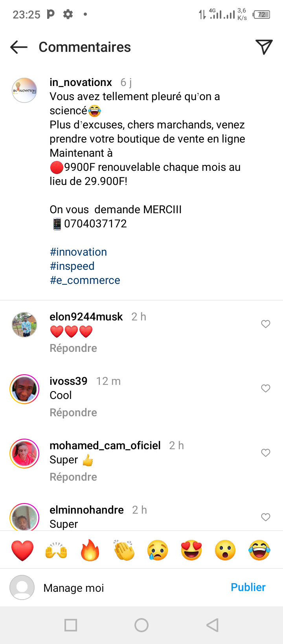The width and height of the screenshot is (283, 644).
Task: Insert the laughing tears emoji reaction
Action: tap(259, 550)
